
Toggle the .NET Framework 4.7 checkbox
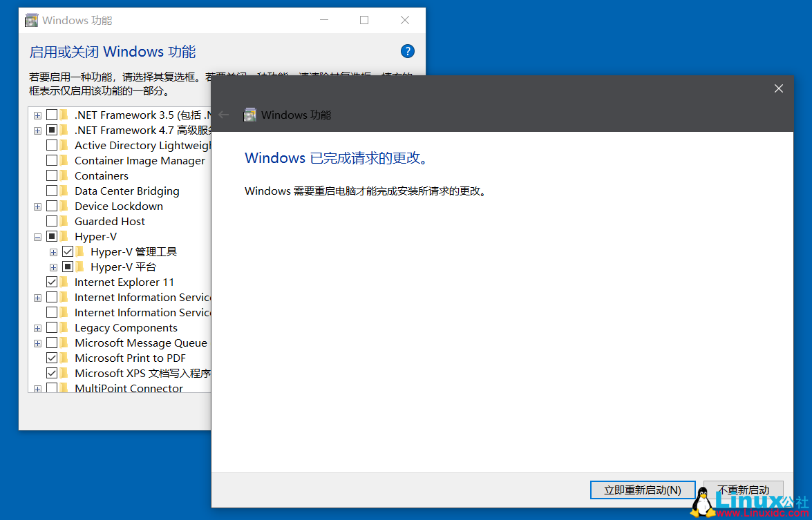pyautogui.click(x=52, y=131)
